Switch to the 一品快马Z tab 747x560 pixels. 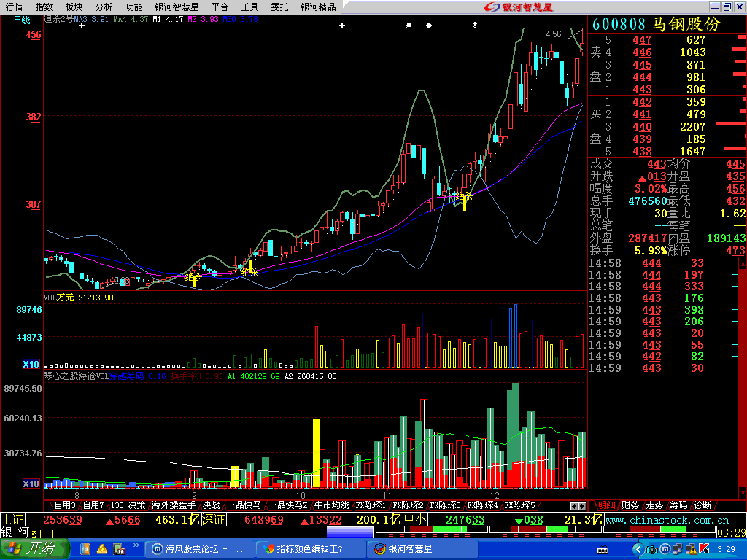(x=287, y=505)
